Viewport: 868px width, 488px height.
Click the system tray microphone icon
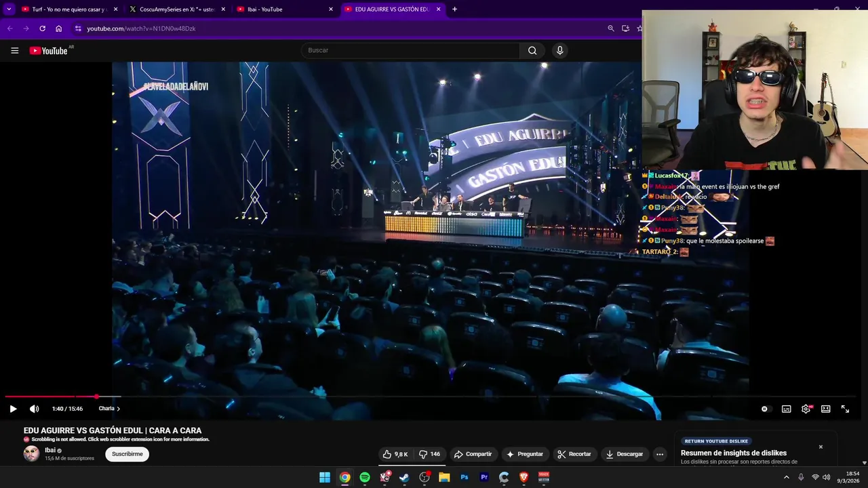pos(801,477)
